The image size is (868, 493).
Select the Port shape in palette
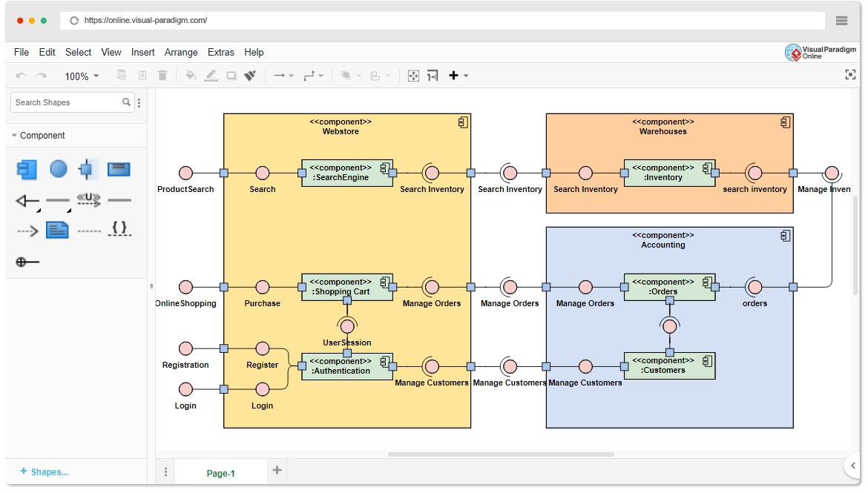coord(88,170)
